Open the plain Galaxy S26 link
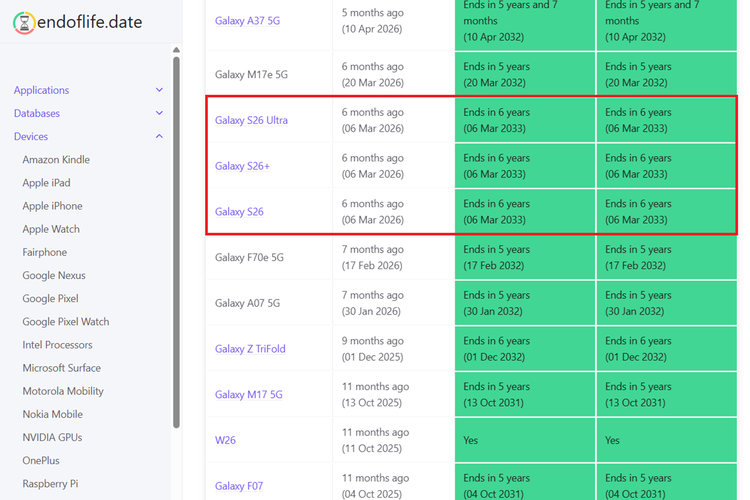Viewport: 750px width, 500px height. pos(239,211)
